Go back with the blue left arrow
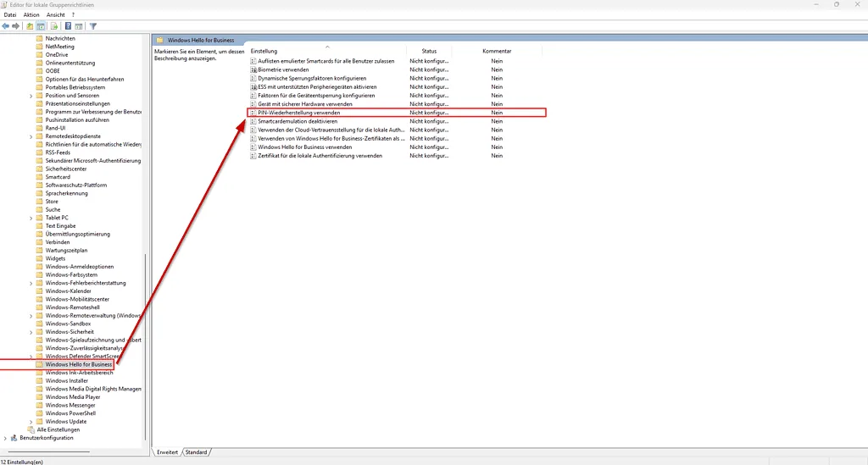 point(6,26)
